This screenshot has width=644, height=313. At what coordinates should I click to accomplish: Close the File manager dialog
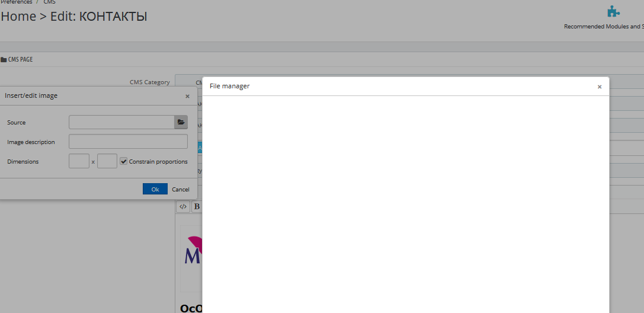600,87
